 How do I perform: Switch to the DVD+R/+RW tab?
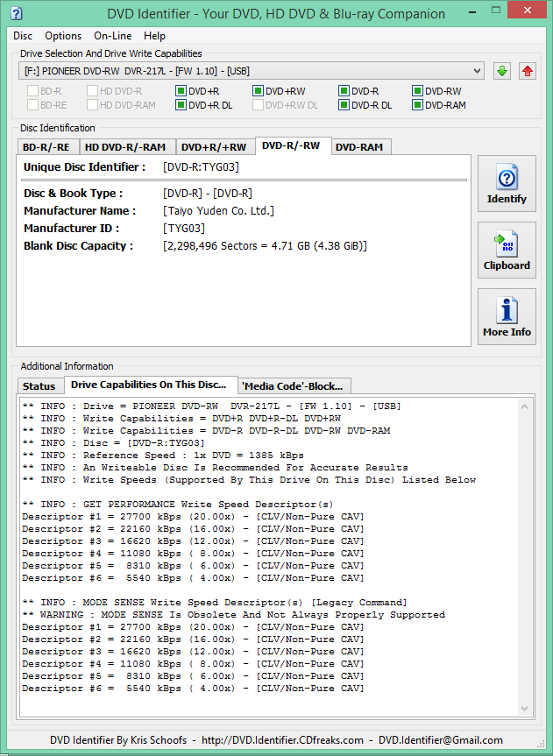click(x=214, y=147)
